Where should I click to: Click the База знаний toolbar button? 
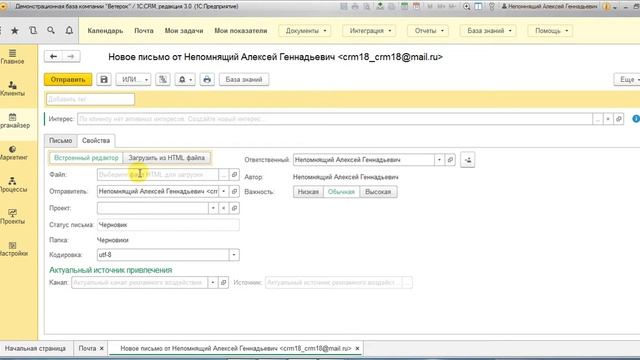pos(244,80)
